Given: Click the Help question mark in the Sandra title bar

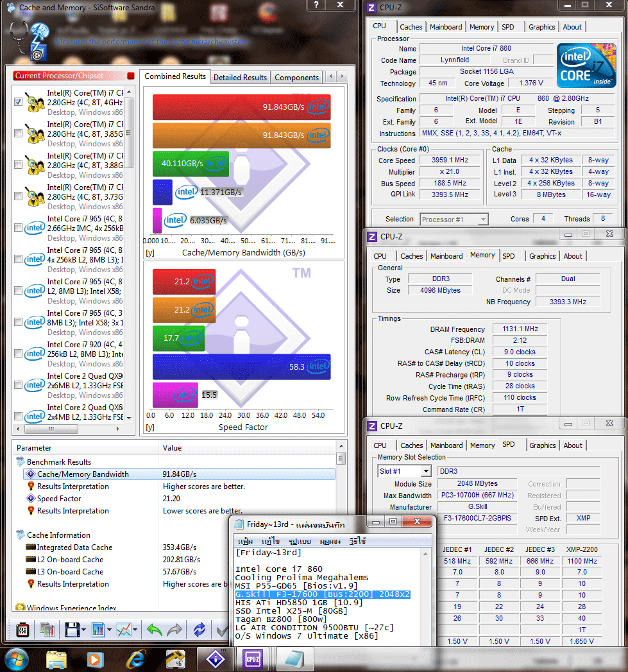Looking at the screenshot, I should click(x=316, y=4).
